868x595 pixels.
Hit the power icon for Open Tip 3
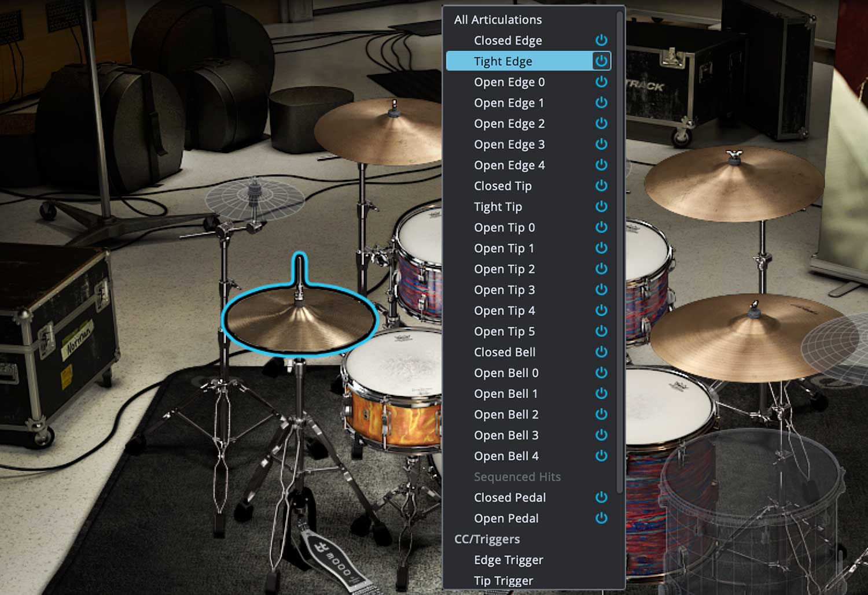[601, 290]
